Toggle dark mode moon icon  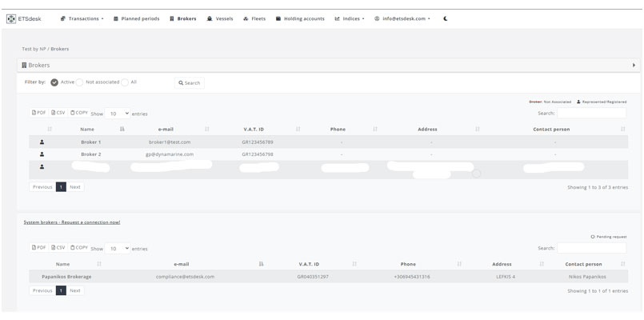coord(446,18)
